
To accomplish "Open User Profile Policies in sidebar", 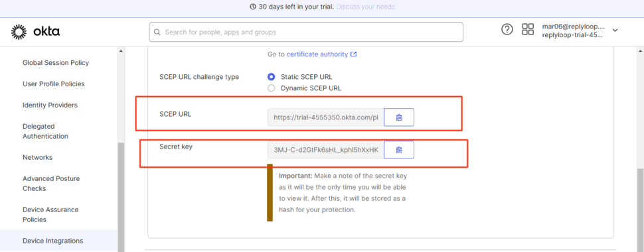I will click(54, 84).
